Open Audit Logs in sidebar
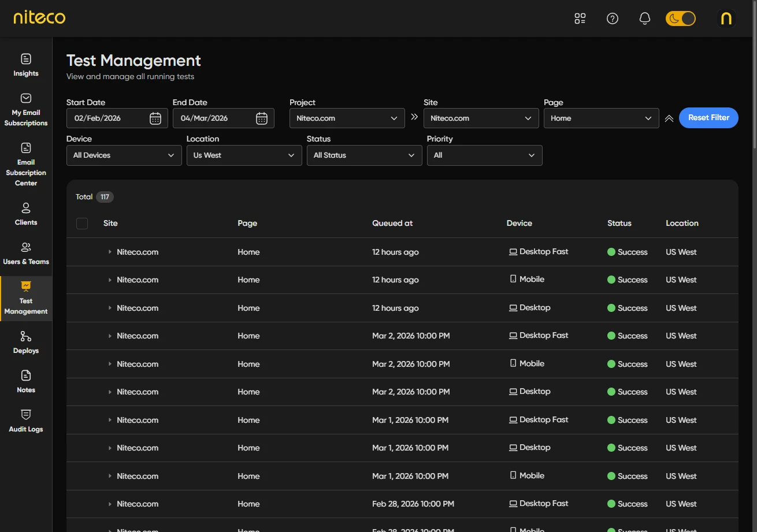Image resolution: width=757 pixels, height=532 pixels. tap(26, 421)
